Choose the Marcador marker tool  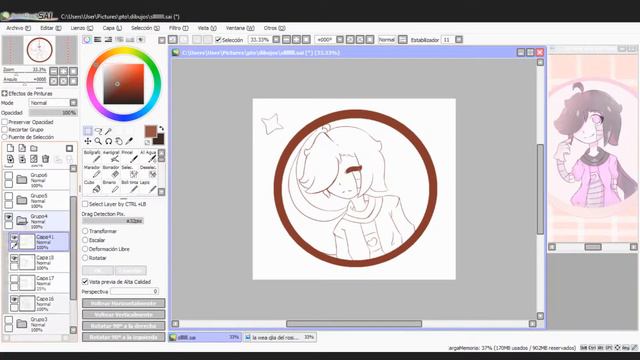(92, 171)
